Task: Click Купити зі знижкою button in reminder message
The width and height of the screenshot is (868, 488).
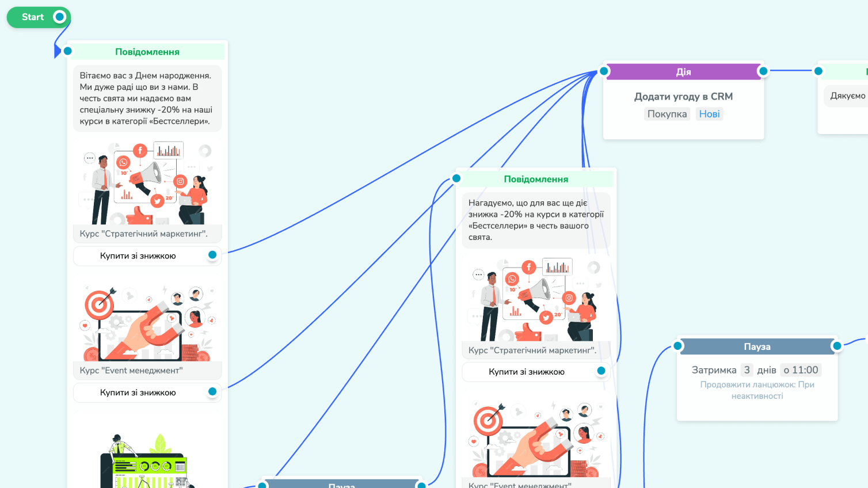Action: (x=536, y=372)
